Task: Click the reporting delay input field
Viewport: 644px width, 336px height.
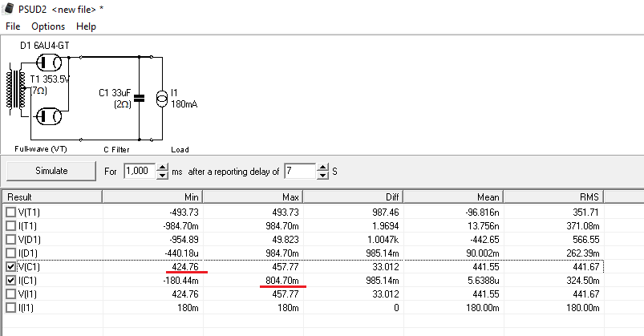Action: tap(301, 171)
